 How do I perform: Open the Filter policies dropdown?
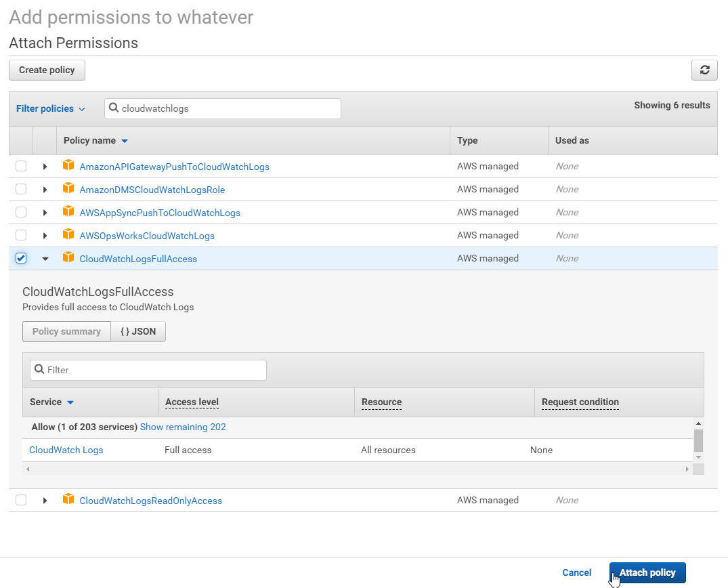[x=51, y=108]
